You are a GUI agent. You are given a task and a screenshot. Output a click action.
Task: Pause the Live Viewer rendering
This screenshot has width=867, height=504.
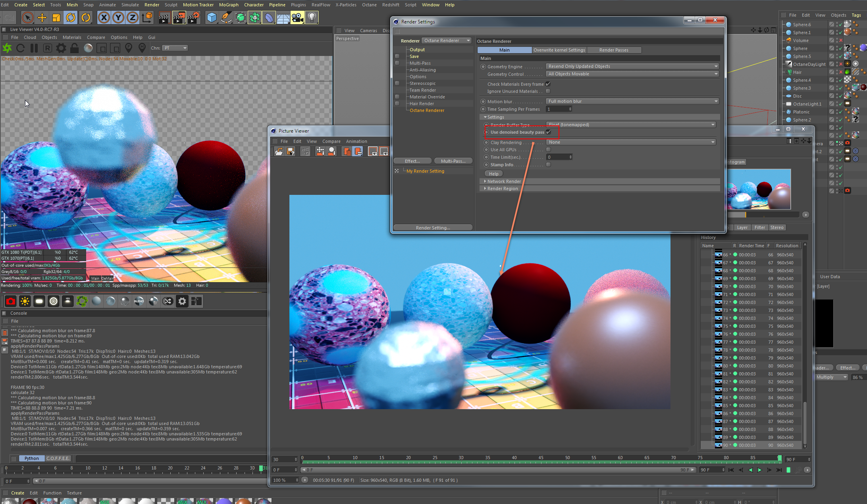point(34,48)
